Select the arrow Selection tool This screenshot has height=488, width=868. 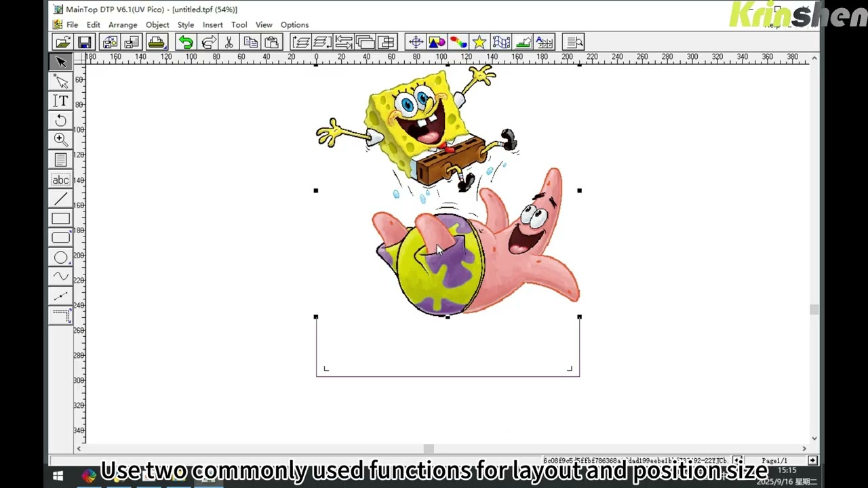pyautogui.click(x=60, y=62)
